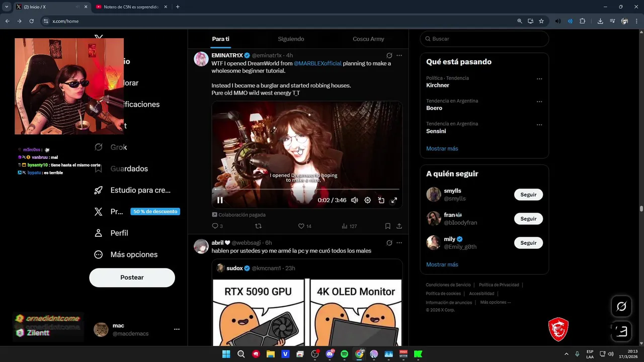644x362 pixels.
Task: Switch to the Para ti tab
Action: 220,39
